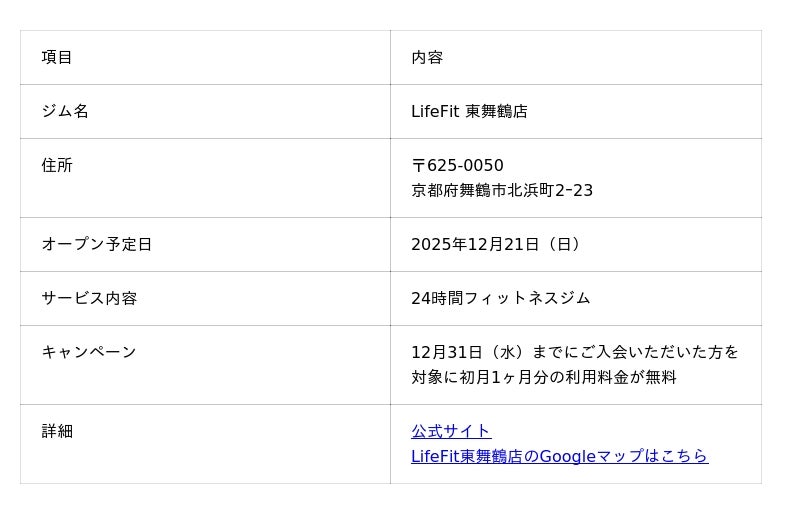Click the postal code 〒625-0050

pyautogui.click(x=457, y=165)
